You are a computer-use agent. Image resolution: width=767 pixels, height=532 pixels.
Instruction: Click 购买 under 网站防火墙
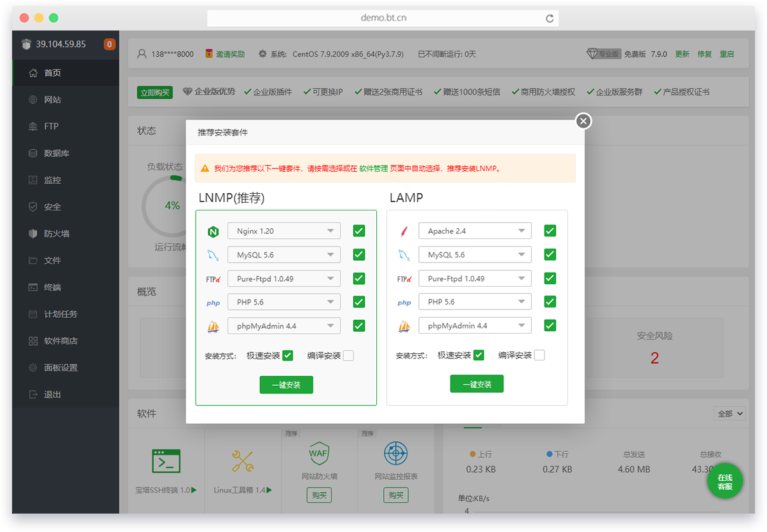pos(319,495)
